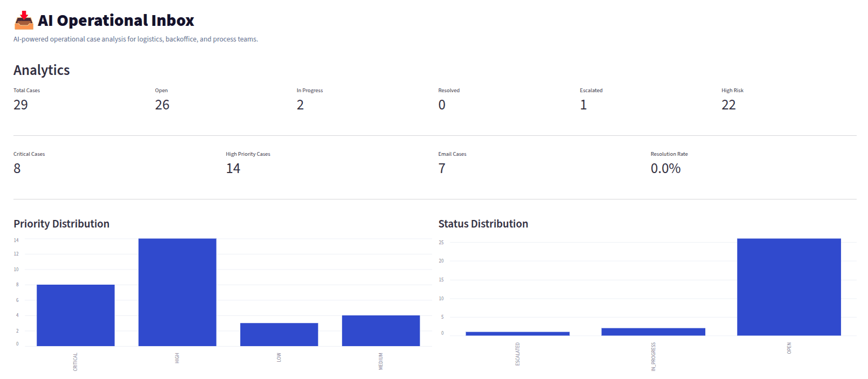The width and height of the screenshot is (868, 379).
Task: Click the Escalated value 1
Action: 583,105
